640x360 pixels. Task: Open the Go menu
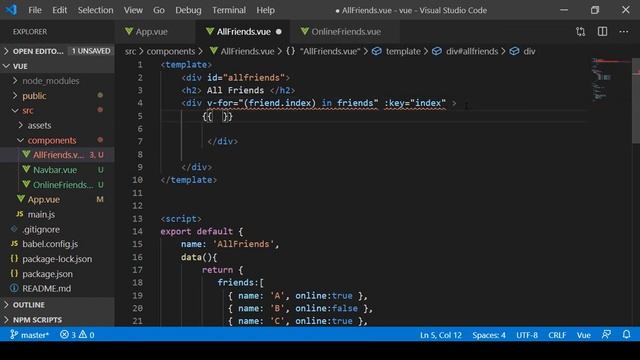coord(159,10)
